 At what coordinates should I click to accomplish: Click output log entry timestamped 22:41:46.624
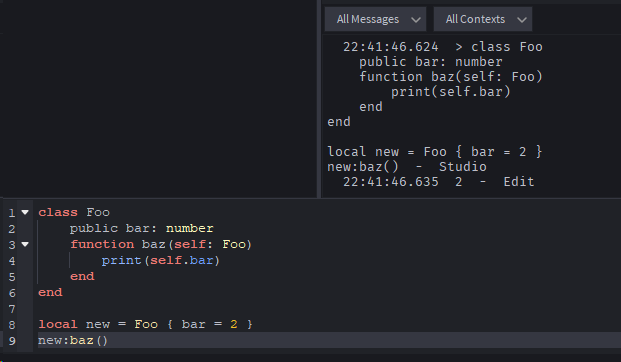pos(442,47)
